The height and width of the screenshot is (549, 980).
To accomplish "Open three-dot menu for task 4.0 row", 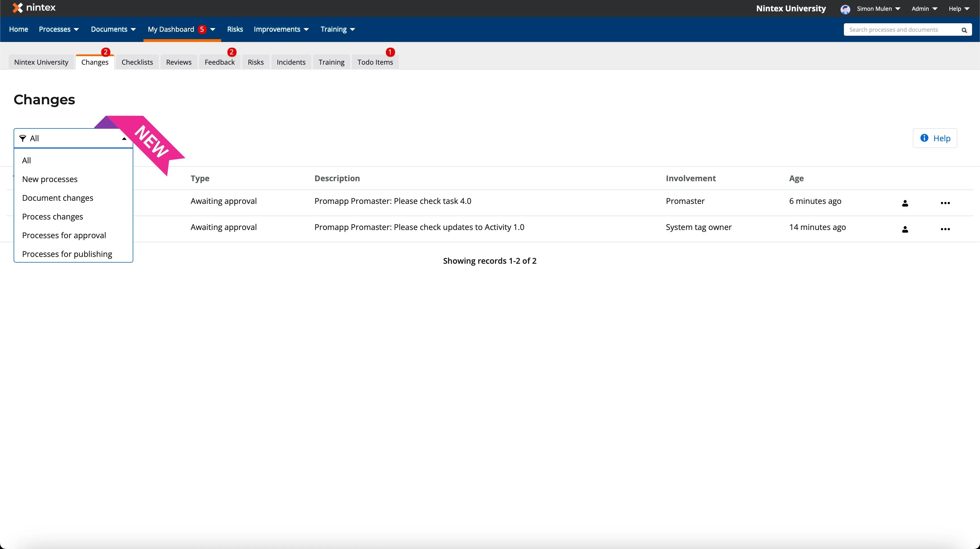I will (x=945, y=203).
